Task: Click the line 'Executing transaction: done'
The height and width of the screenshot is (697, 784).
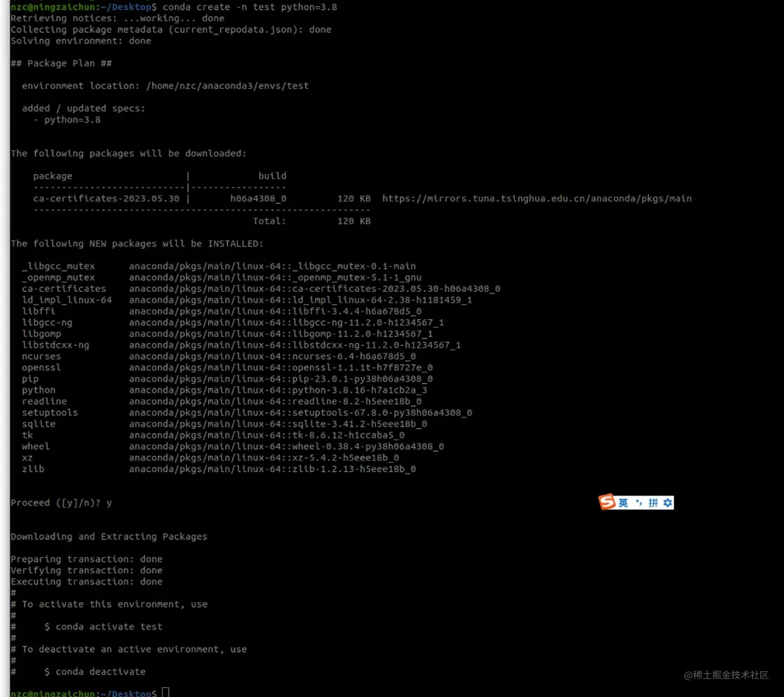Action: (87, 581)
